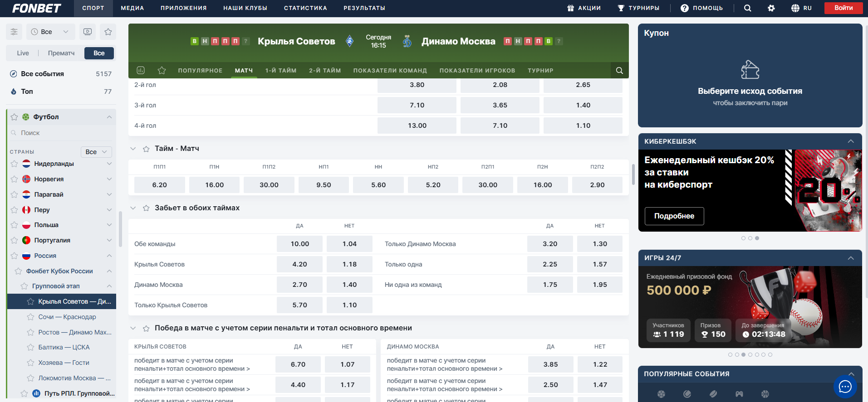The width and height of the screenshot is (868, 402).
Task: Open the Страны Все dropdown
Action: pos(96,152)
